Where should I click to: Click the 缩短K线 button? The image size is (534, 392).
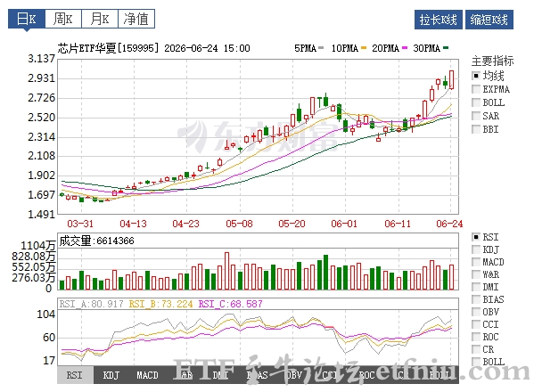pos(489,20)
